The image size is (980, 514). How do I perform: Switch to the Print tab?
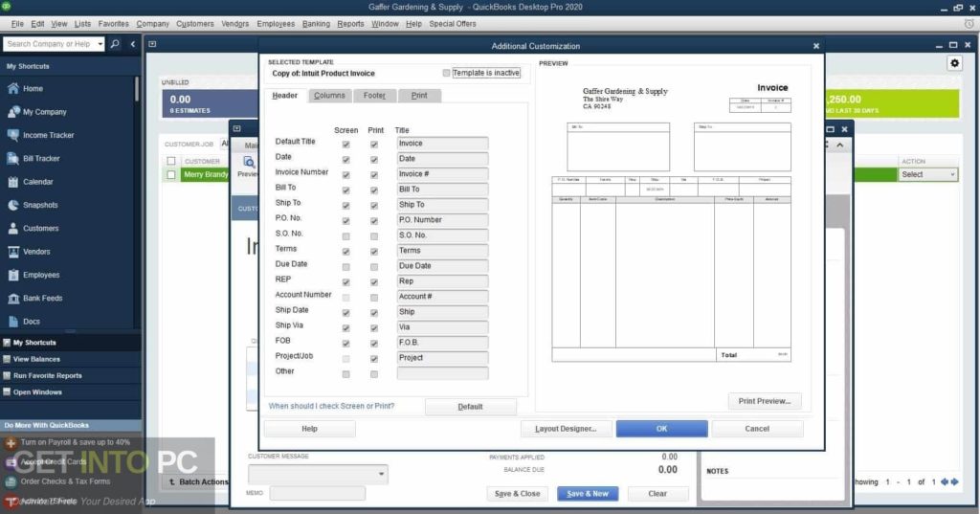[x=419, y=96]
